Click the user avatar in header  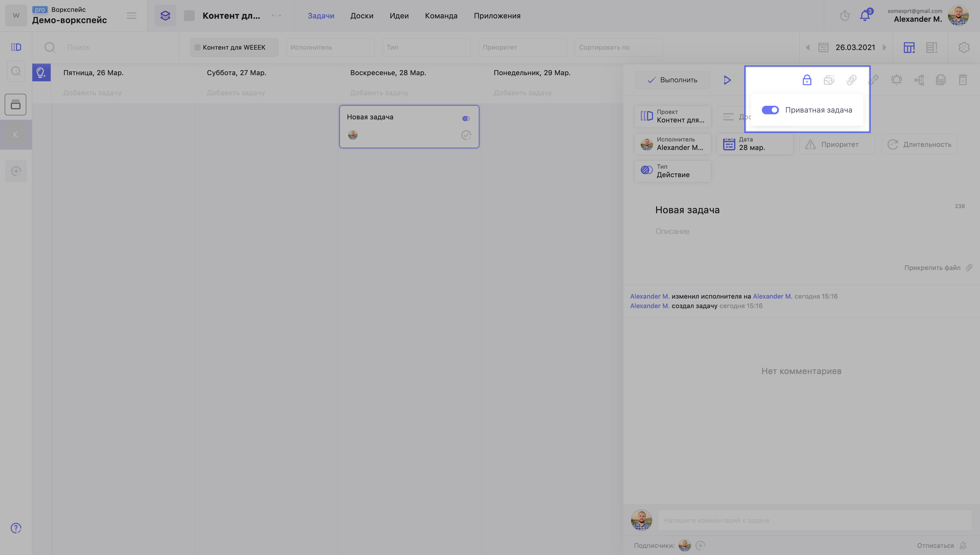coord(958,16)
